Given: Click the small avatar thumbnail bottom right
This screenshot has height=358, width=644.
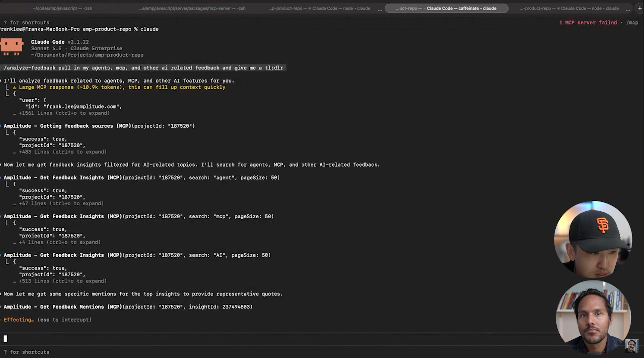Looking at the screenshot, I should click(x=632, y=346).
